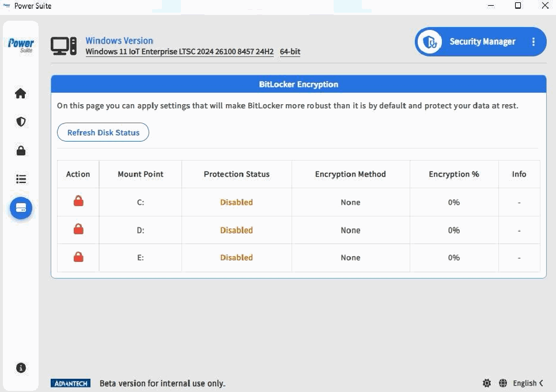Click the globe language icon
Viewport: 556px width, 392px height.
point(503,383)
